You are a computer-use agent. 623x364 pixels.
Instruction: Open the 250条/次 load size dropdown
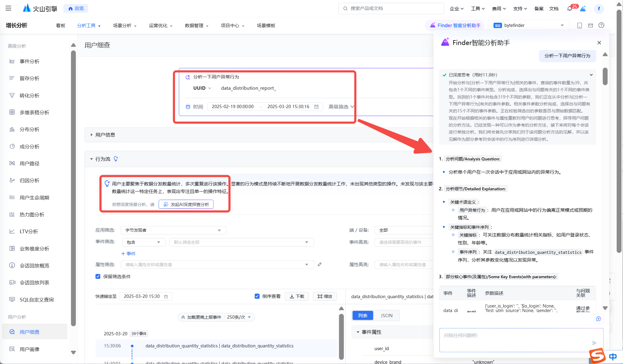tap(239, 317)
